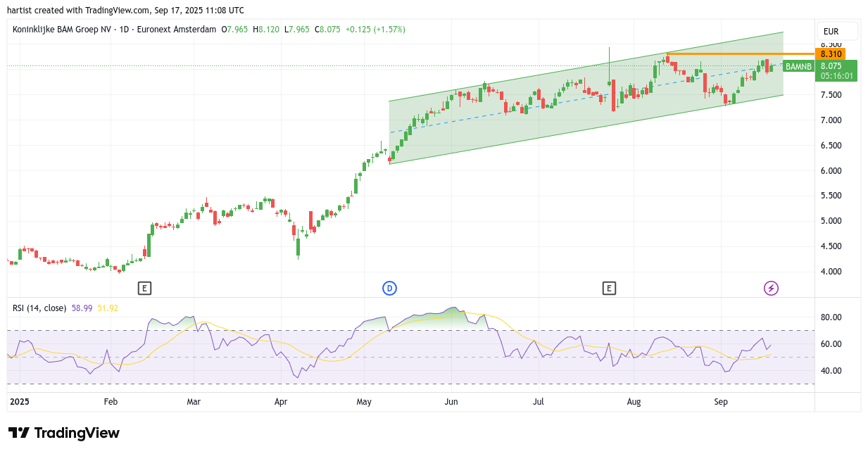Screen dimensions: 868x454
Task: Open the RSI (14, close) indicator legend
Action: (39, 308)
